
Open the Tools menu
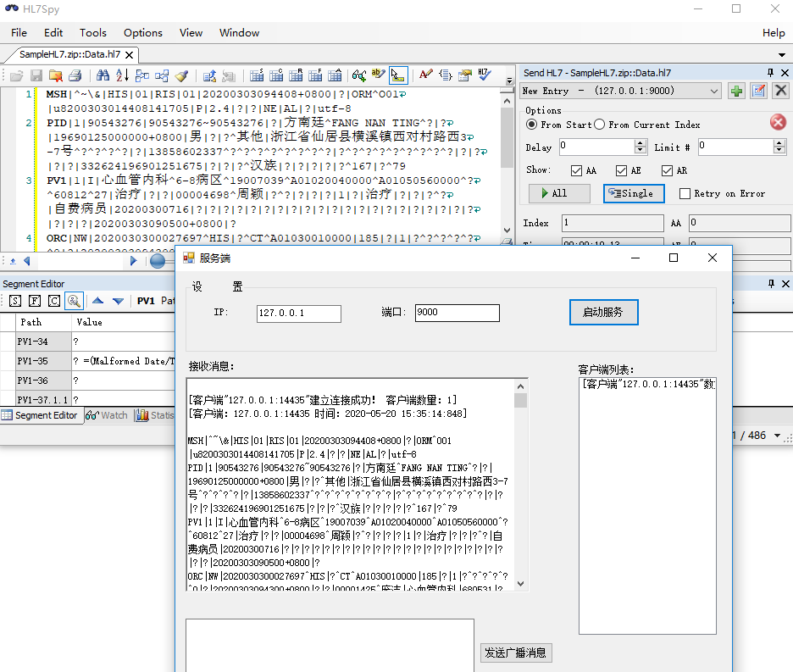pyautogui.click(x=92, y=32)
